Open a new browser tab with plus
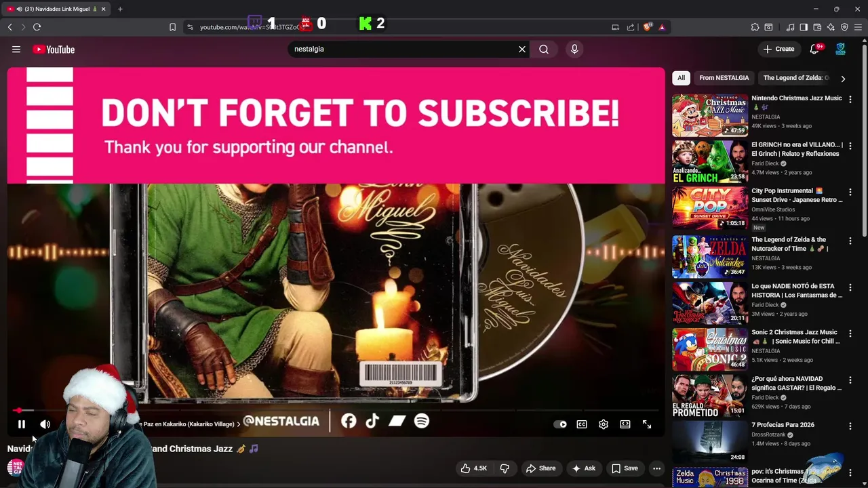Image resolution: width=868 pixels, height=488 pixels. 120,9
